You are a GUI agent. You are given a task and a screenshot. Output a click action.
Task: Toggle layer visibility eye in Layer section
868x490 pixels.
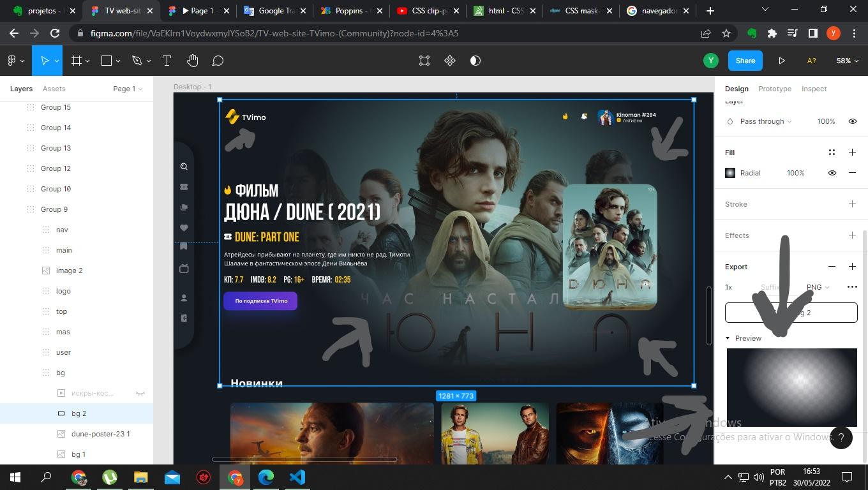point(852,121)
